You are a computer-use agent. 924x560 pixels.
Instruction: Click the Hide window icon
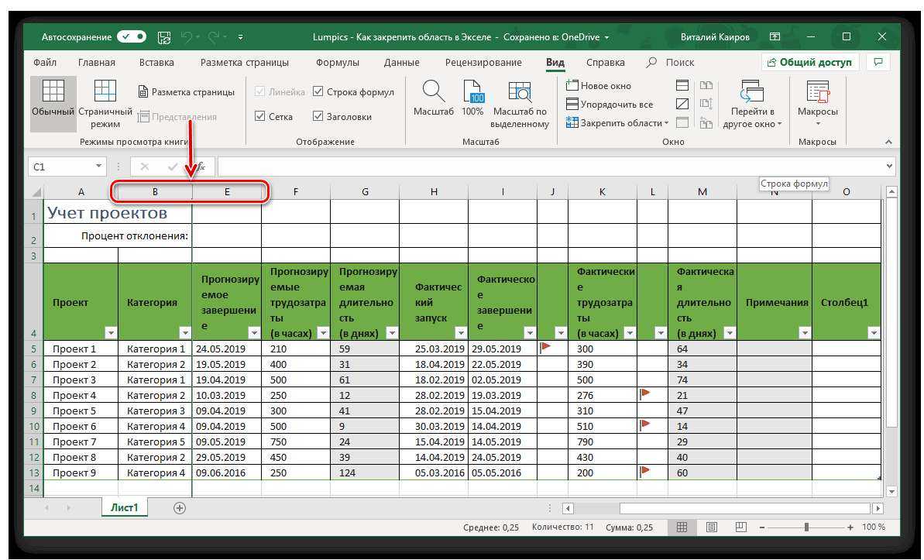(x=682, y=105)
